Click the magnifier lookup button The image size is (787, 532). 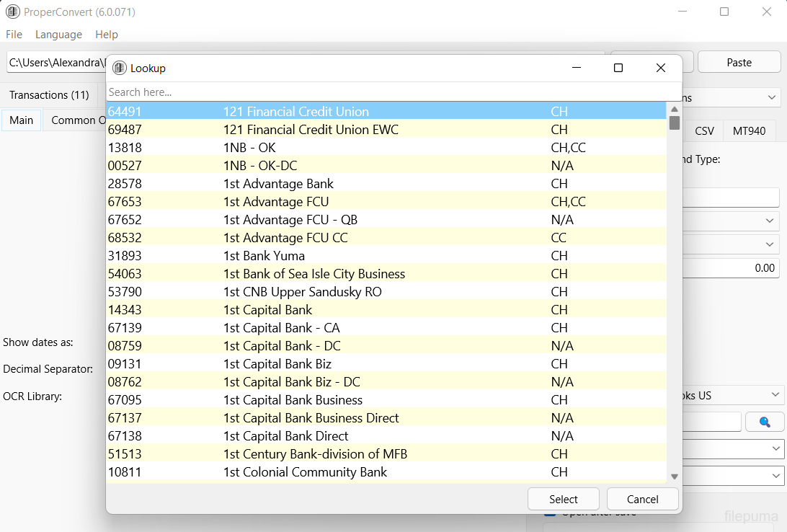click(x=765, y=422)
